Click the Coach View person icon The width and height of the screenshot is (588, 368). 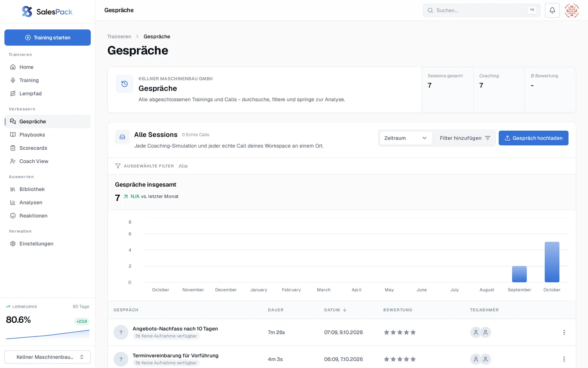pos(13,161)
